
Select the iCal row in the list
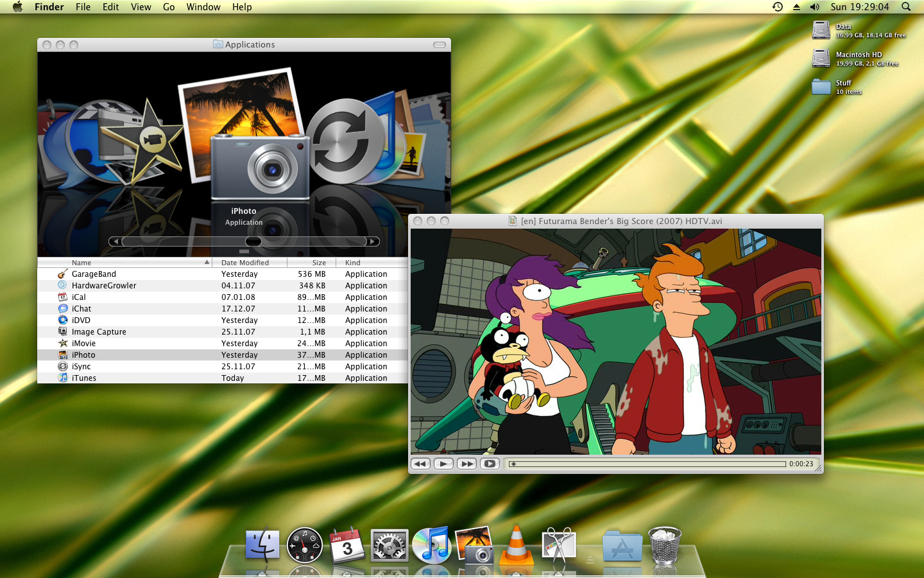(223, 297)
